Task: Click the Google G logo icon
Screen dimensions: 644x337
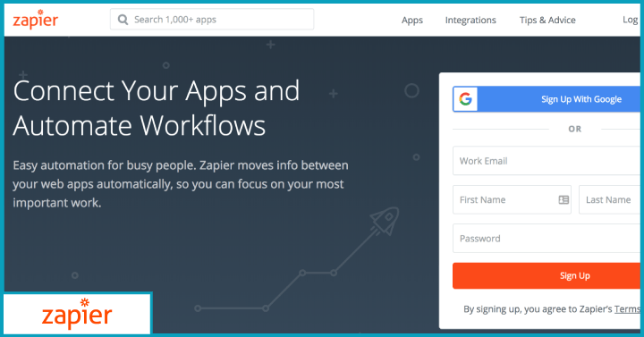Action: tap(465, 99)
